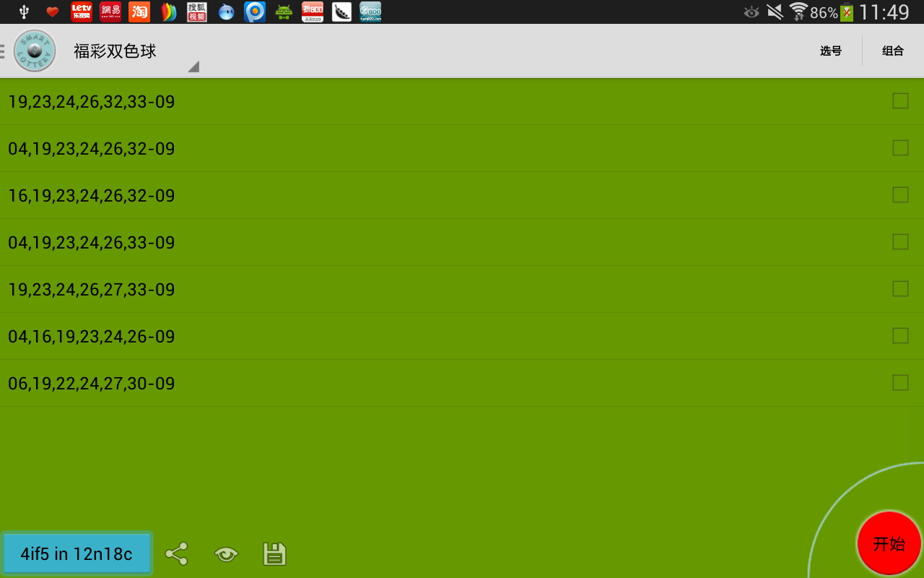Select the row 04,19,23,24,26,33-09

coord(462,242)
